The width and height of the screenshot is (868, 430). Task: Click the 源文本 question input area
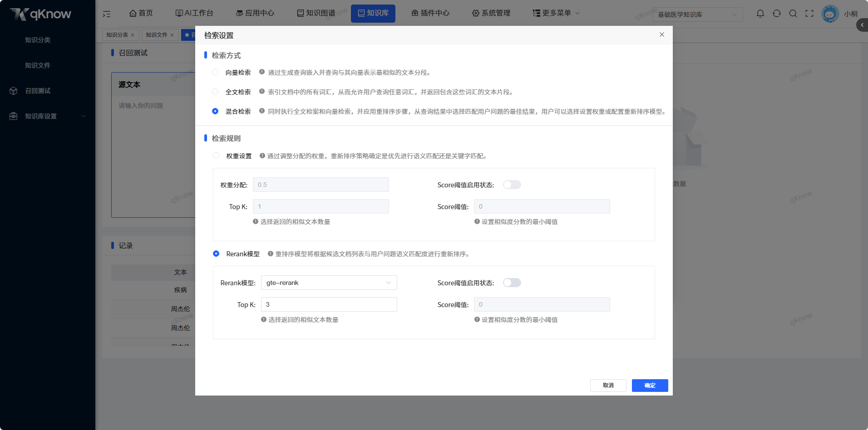(153, 156)
